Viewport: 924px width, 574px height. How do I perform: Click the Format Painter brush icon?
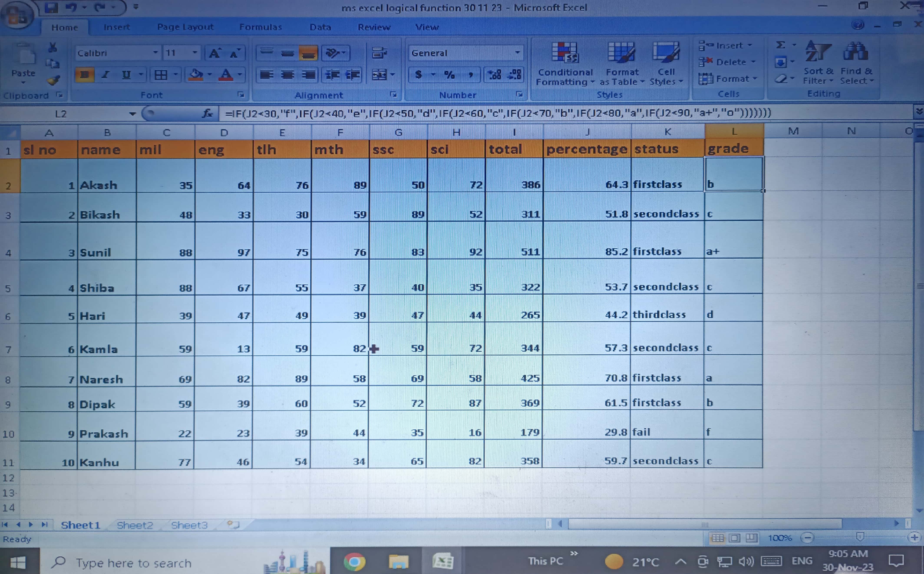(x=54, y=80)
